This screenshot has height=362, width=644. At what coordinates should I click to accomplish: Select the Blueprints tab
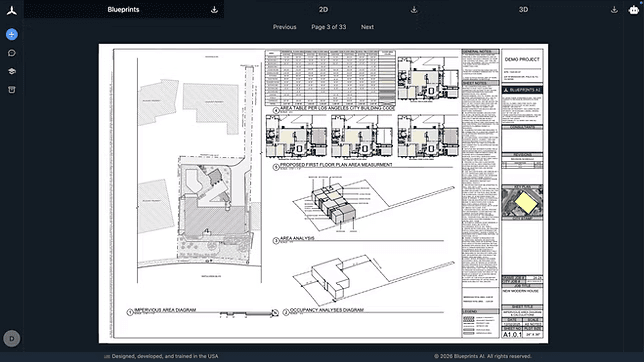123,9
